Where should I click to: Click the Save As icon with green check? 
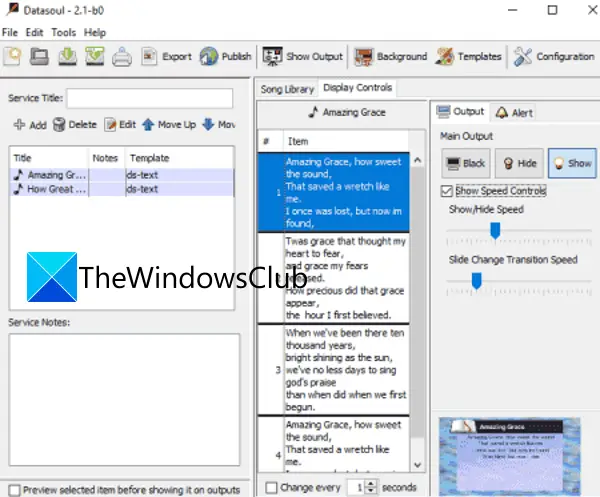95,57
